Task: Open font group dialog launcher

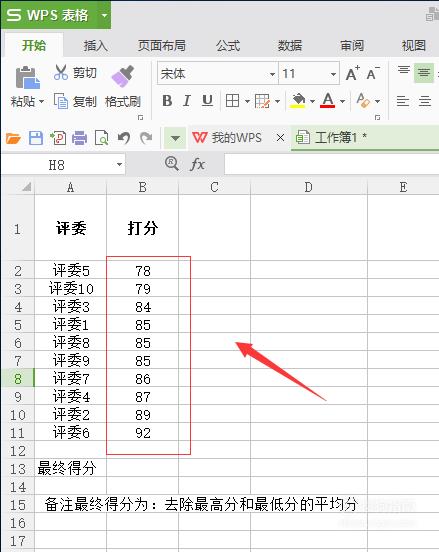Action: pos(377,117)
